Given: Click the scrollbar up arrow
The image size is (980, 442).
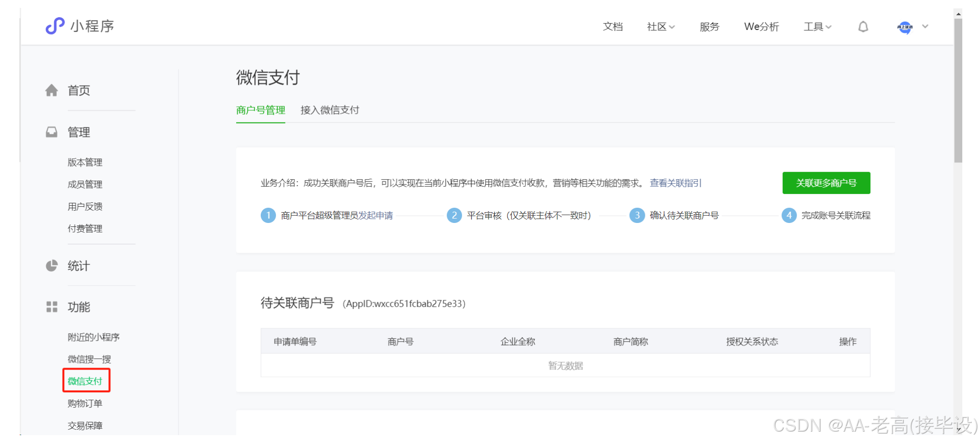Looking at the screenshot, I should (958, 14).
